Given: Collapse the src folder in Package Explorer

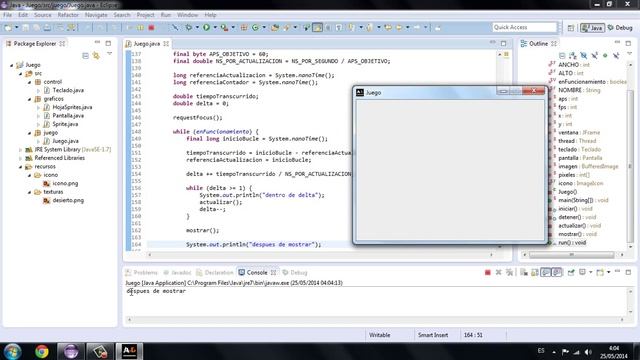Looking at the screenshot, I should pyautogui.click(x=20, y=74).
